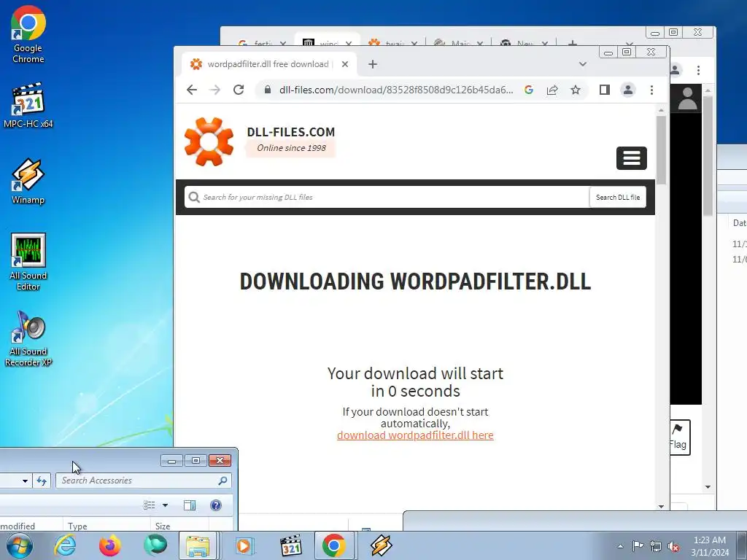The height and width of the screenshot is (560, 747).
Task: Change Explorer view with the view icon
Action: tap(150, 505)
